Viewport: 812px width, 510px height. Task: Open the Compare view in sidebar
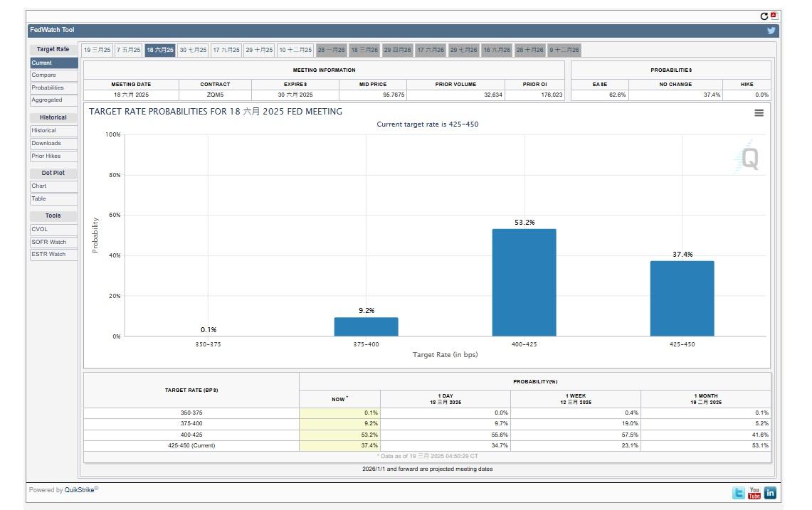pos(53,75)
